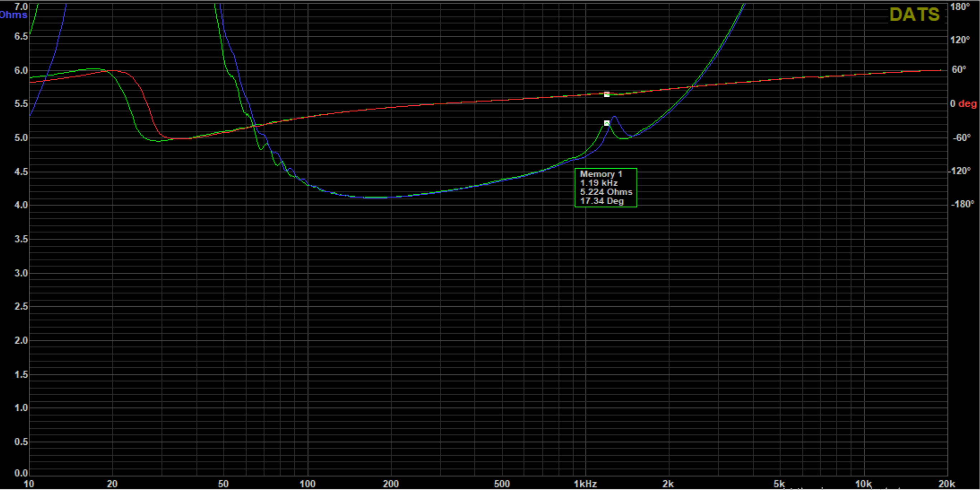Image resolution: width=980 pixels, height=490 pixels.
Task: Click the "2.5" impedance axis label
Action: pos(21,306)
